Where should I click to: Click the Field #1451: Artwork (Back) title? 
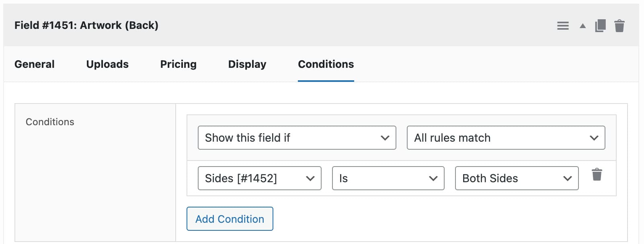86,25
